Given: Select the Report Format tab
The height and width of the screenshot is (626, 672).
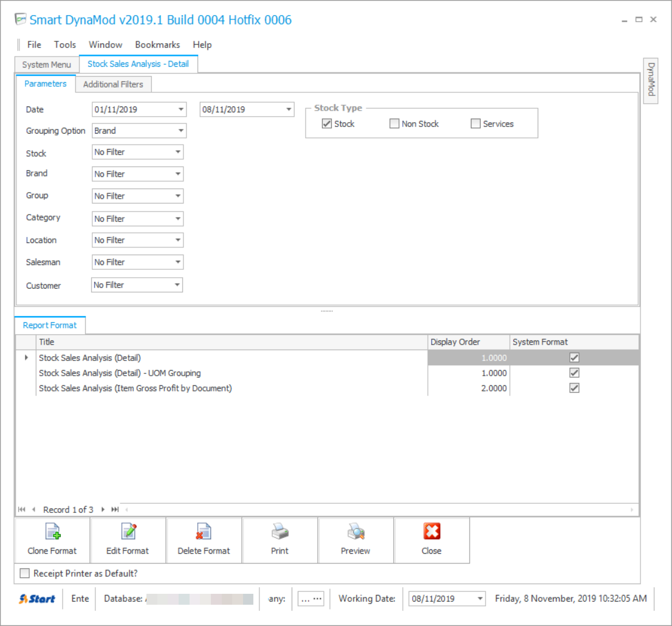Looking at the screenshot, I should point(50,325).
